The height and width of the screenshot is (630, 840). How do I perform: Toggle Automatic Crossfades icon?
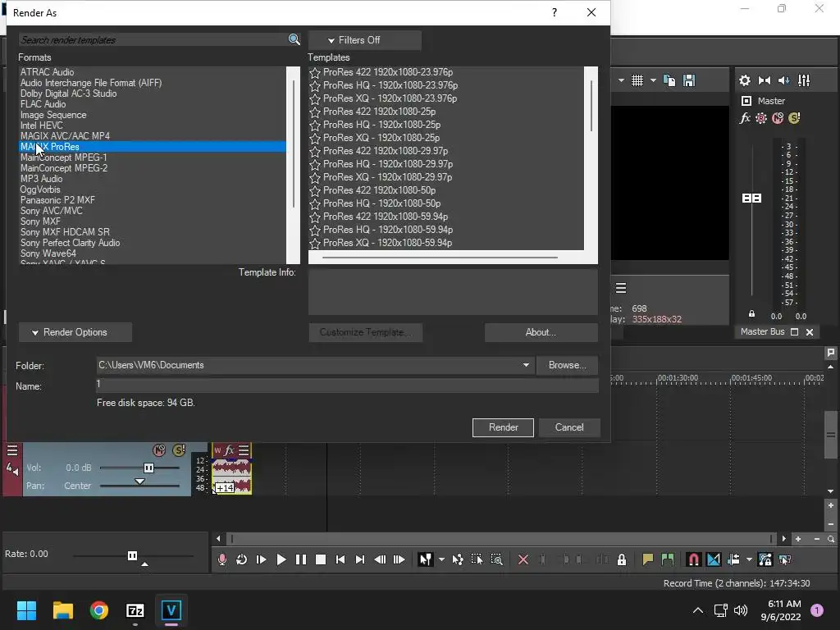714,559
